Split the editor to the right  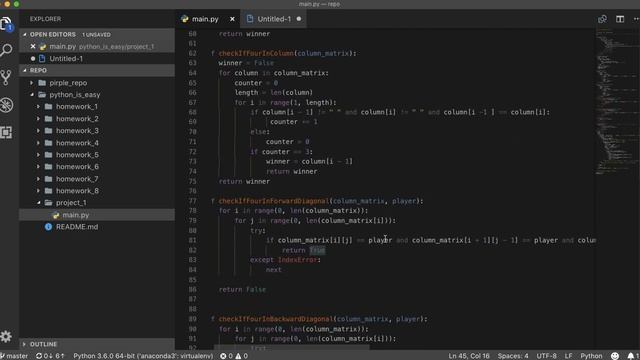[x=620, y=19]
